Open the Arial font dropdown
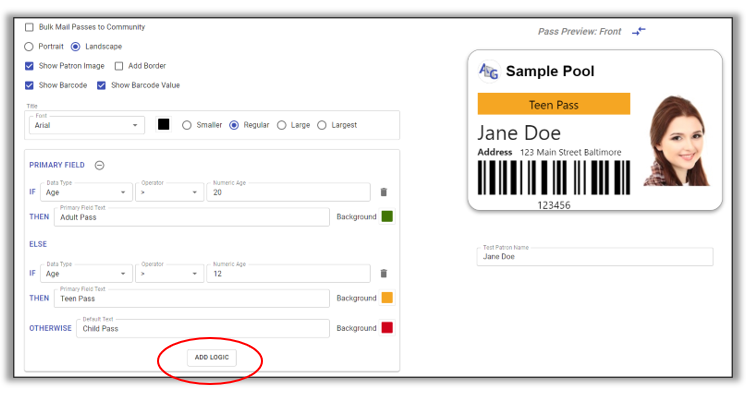The image size is (746, 395). click(87, 125)
